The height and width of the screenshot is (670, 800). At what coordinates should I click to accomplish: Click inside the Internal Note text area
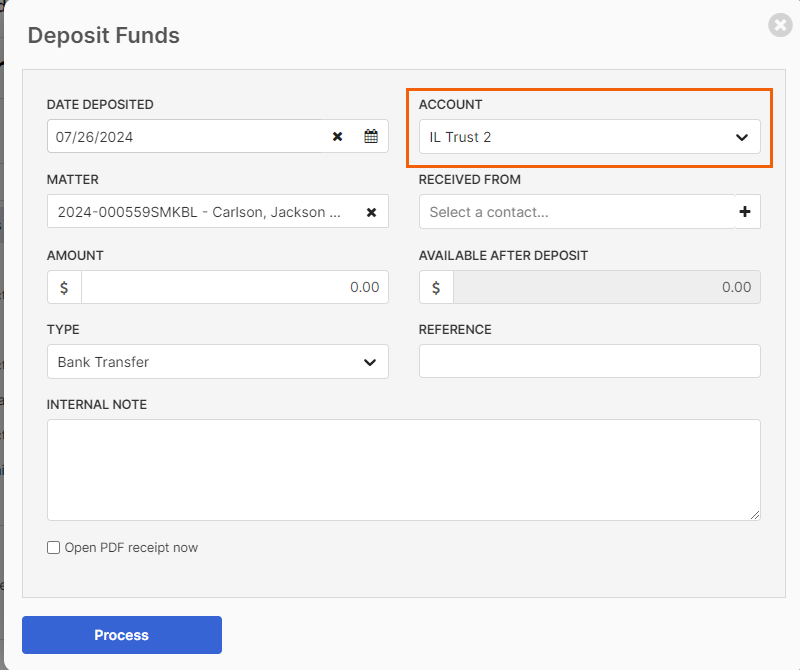point(404,470)
